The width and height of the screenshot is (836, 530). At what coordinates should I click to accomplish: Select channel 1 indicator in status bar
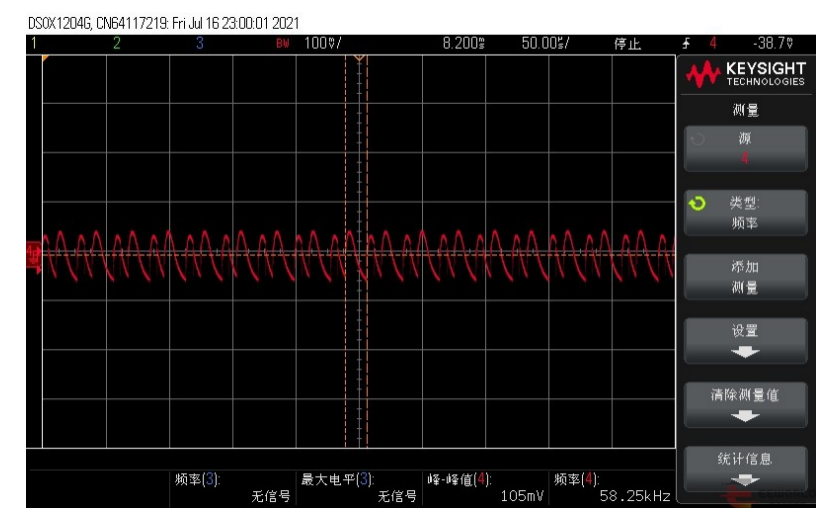[34, 43]
